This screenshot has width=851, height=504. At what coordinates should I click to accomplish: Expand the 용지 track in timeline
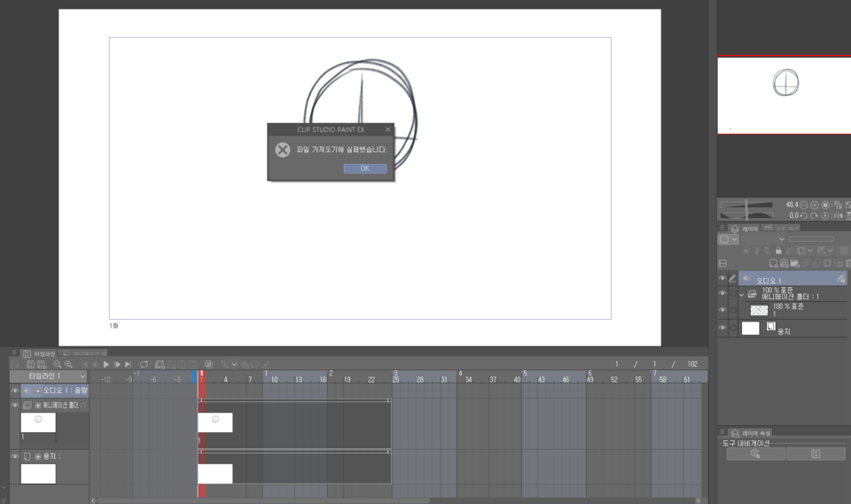pyautogui.click(x=38, y=457)
